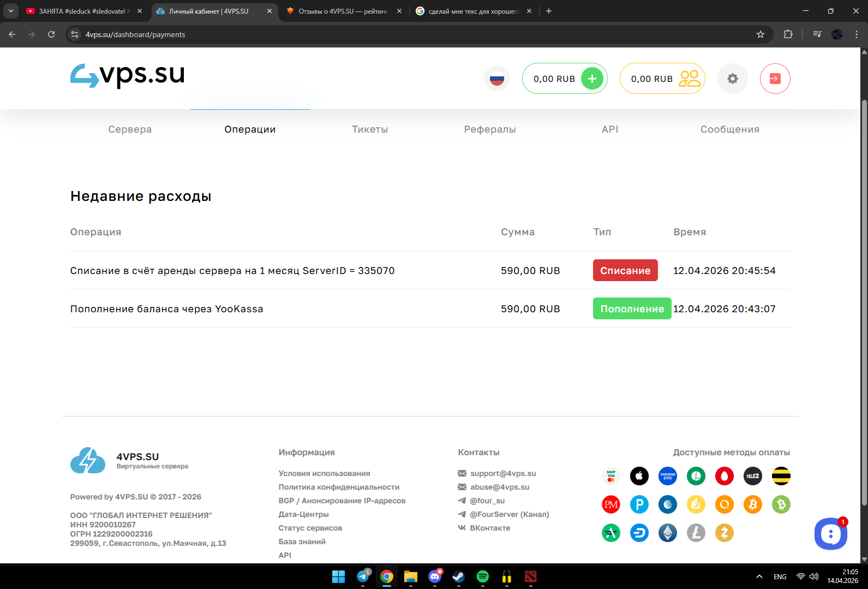Screen dimensions: 868x589
Task: Click the green plus top-up balance icon
Action: (592, 79)
